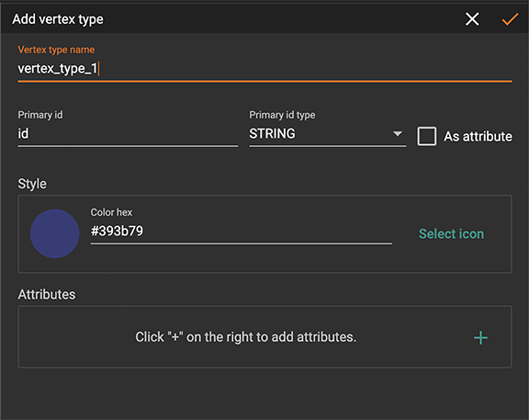Click into the Primary id text field

[128, 134]
